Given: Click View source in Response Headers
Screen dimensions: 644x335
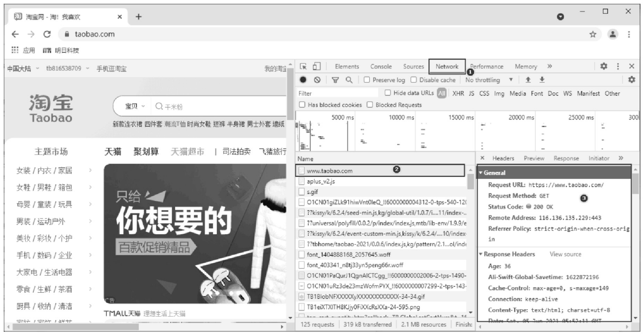Looking at the screenshot, I should coord(565,254).
